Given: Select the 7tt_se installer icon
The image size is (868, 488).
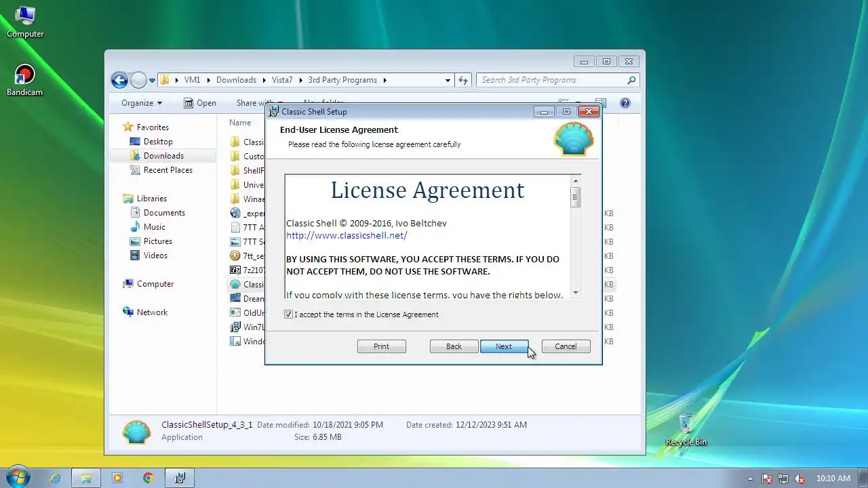Looking at the screenshot, I should point(235,256).
